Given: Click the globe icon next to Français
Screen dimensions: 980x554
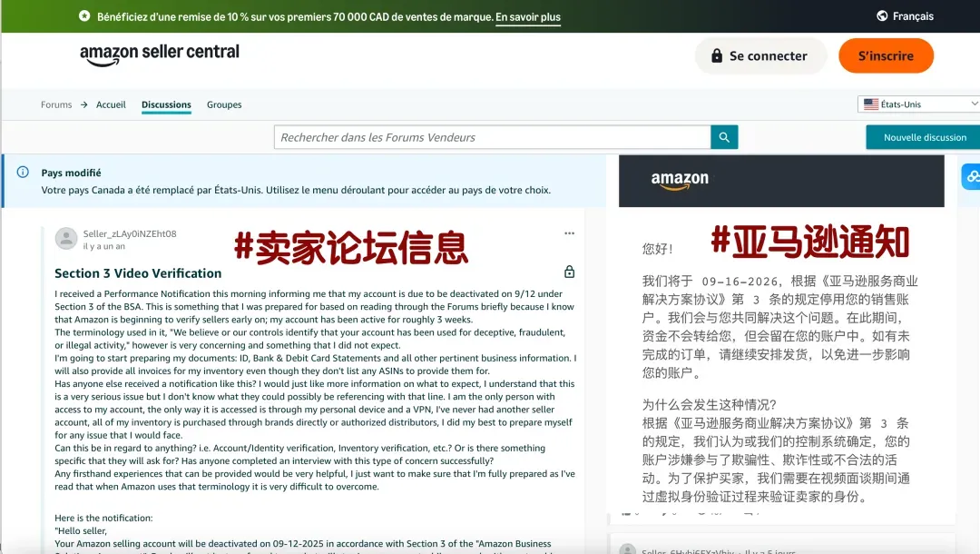Looking at the screenshot, I should tap(882, 16).
